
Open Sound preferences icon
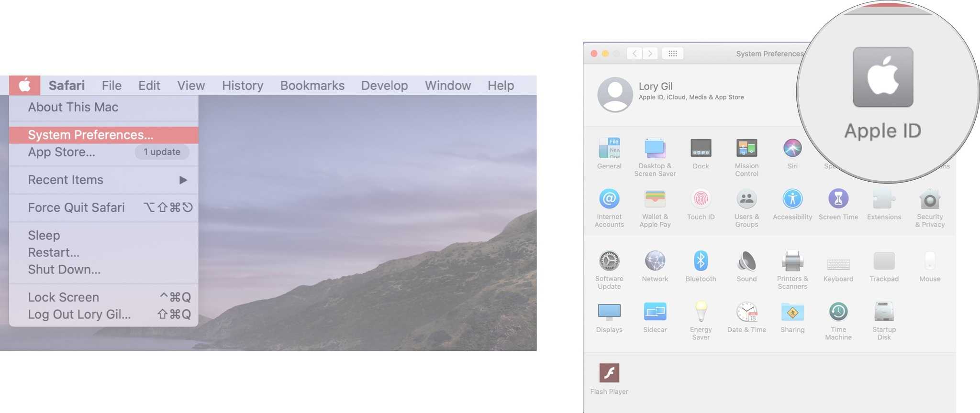(x=746, y=261)
